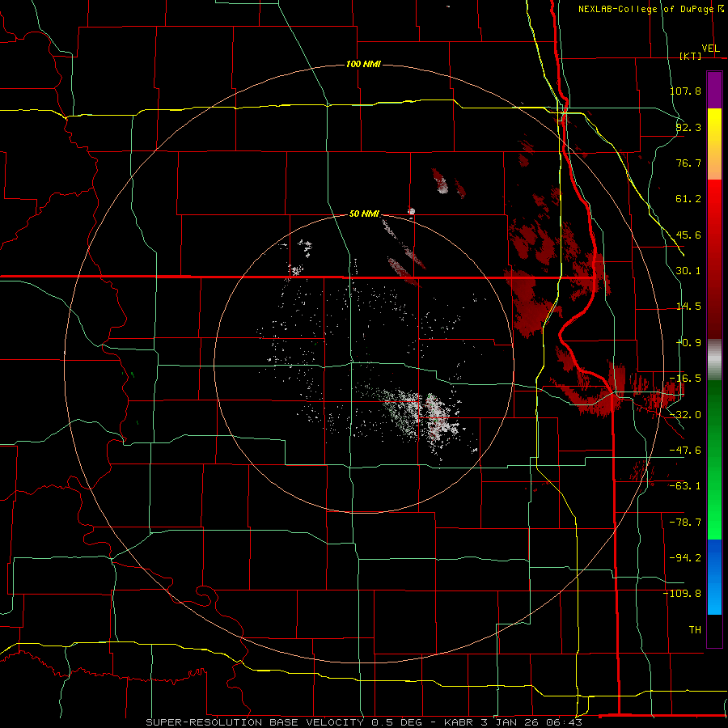Pick the green segment of the color bar
The width and height of the screenshot is (728, 728).
pos(714,459)
